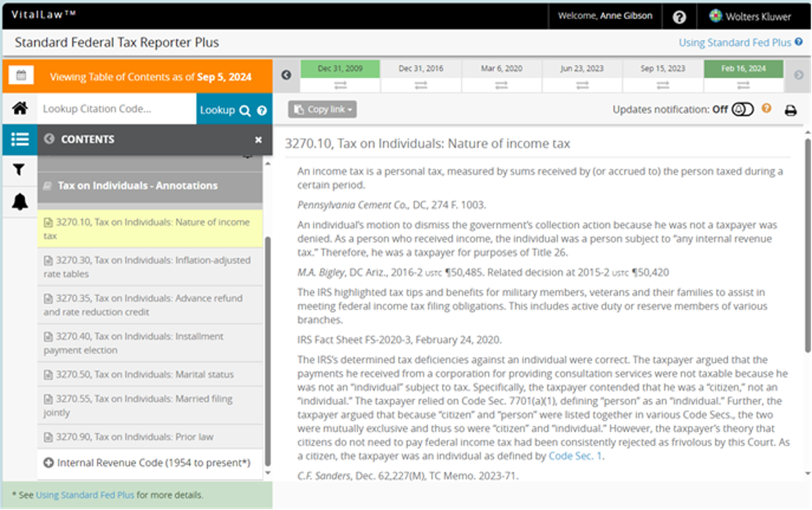Click the Home icon in the sidebar

[x=20, y=109]
